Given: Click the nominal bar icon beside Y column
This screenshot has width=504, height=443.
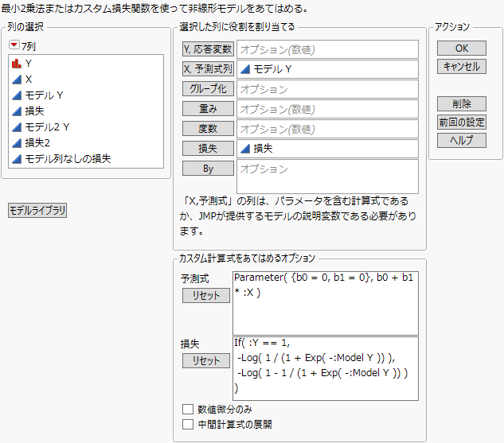Looking at the screenshot, I should pos(17,64).
